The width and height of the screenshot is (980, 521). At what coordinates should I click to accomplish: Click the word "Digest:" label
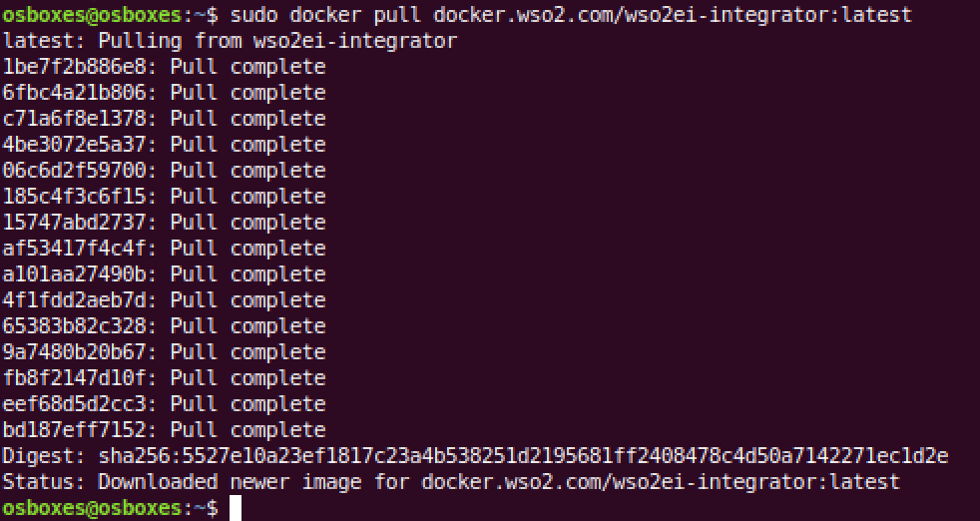click(44, 456)
